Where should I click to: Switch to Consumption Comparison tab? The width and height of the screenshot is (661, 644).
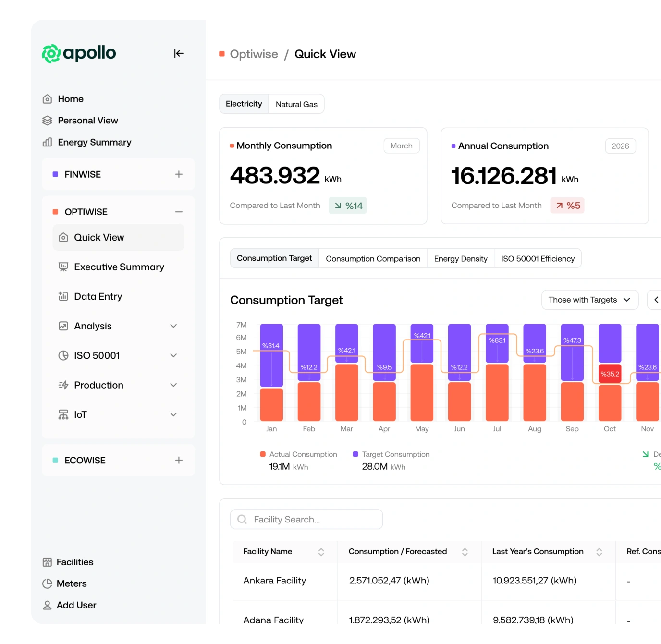coord(373,258)
